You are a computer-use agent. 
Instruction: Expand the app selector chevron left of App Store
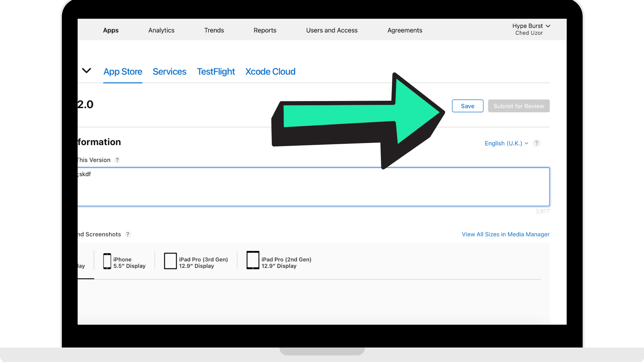(87, 70)
